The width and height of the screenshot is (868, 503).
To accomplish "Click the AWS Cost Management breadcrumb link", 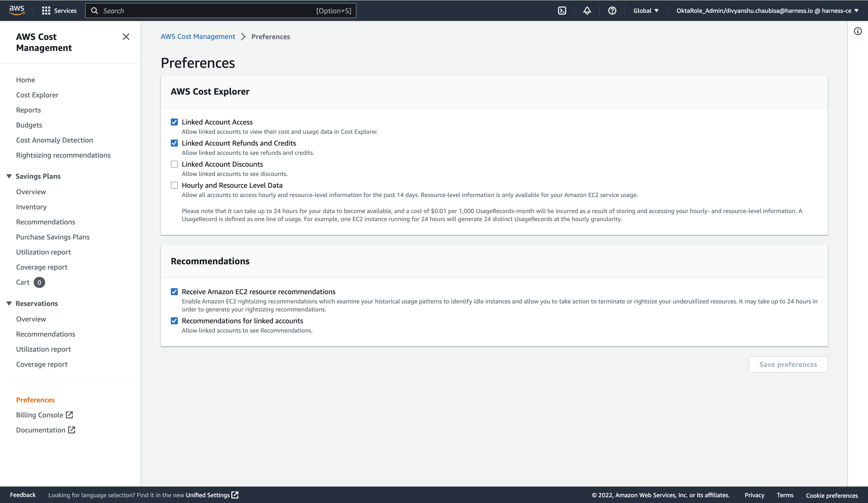I will [x=198, y=36].
